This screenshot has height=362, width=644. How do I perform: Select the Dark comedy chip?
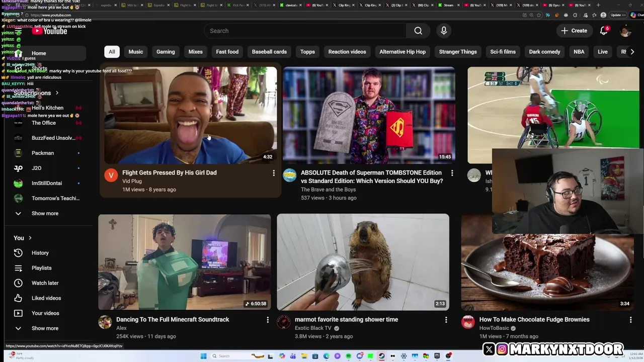point(544,52)
